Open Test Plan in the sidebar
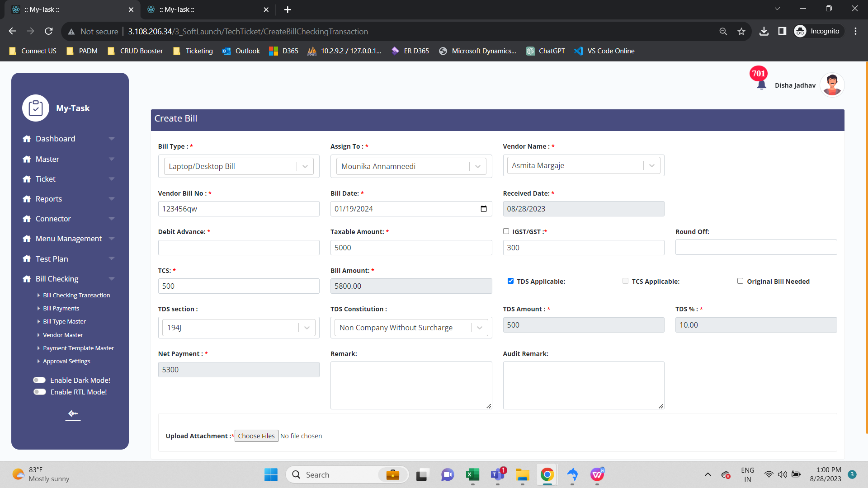 [69, 259]
